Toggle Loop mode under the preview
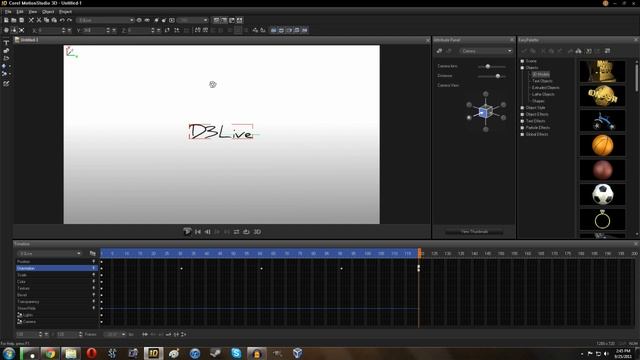This screenshot has height=360, width=640. [236, 232]
